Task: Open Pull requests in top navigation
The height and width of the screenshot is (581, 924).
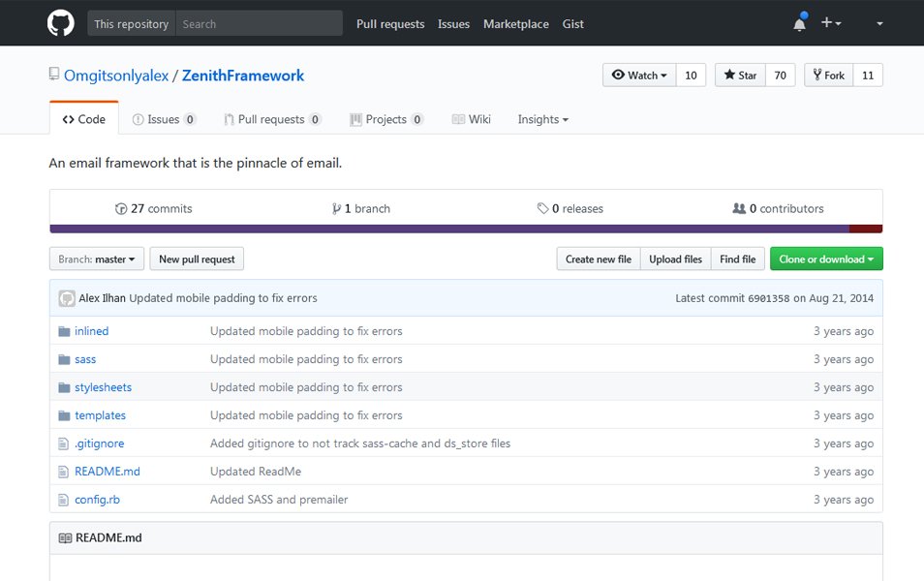Action: click(390, 23)
